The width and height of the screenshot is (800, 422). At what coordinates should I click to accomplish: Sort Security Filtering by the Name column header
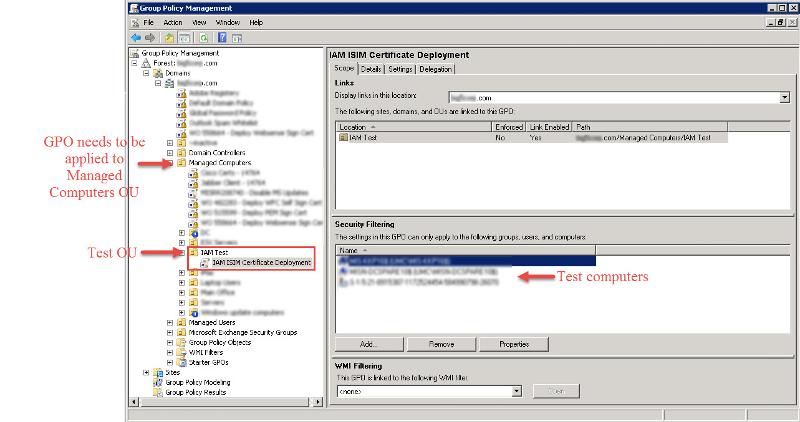pyautogui.click(x=466, y=251)
